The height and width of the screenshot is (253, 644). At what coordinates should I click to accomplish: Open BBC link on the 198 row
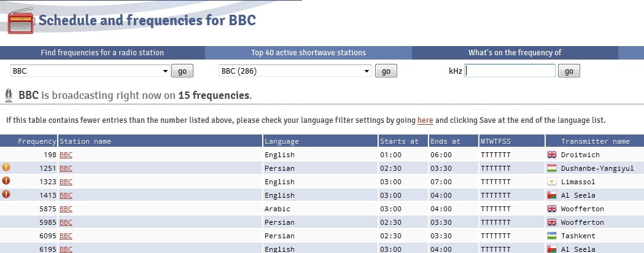66,155
